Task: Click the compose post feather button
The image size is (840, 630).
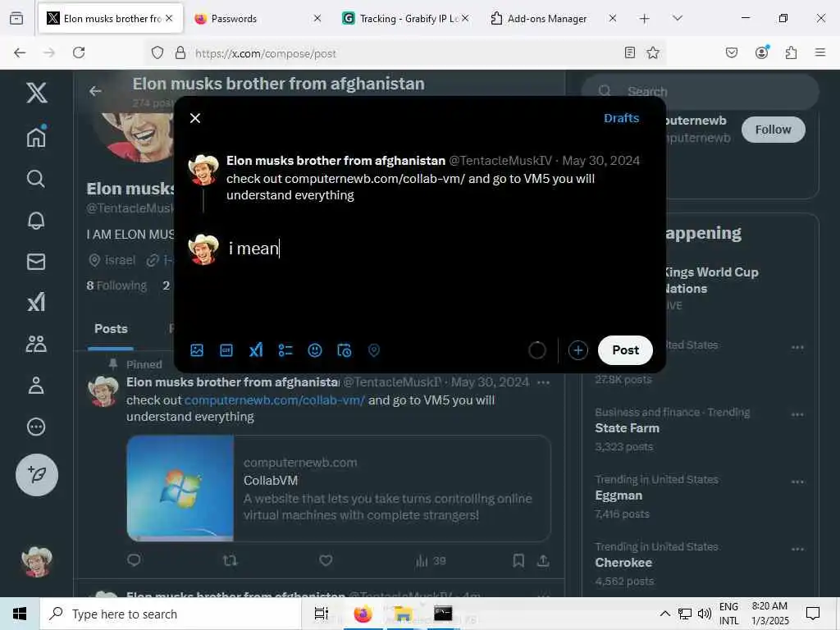Action: coord(37,475)
